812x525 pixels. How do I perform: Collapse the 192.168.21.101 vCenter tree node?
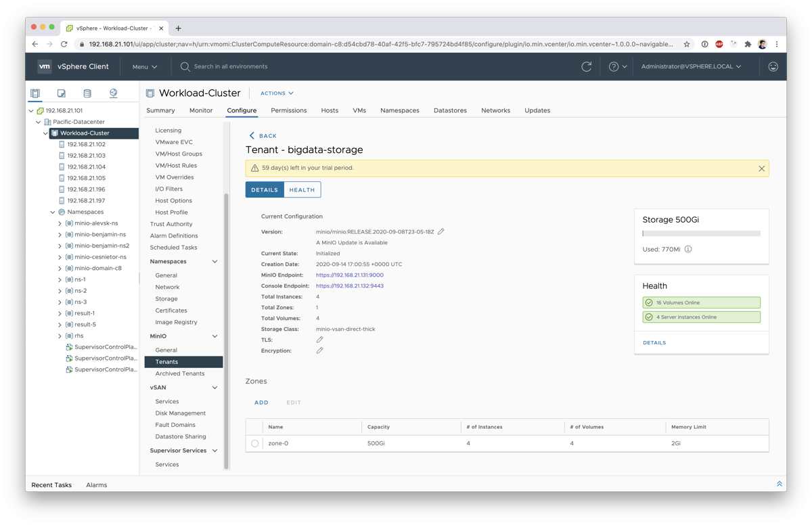click(x=31, y=110)
